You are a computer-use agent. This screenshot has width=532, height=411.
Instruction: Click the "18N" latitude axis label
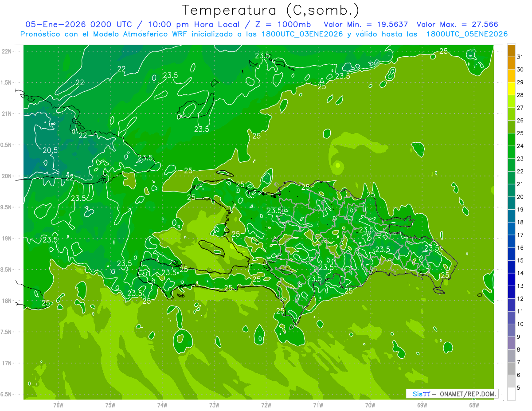tap(8, 301)
